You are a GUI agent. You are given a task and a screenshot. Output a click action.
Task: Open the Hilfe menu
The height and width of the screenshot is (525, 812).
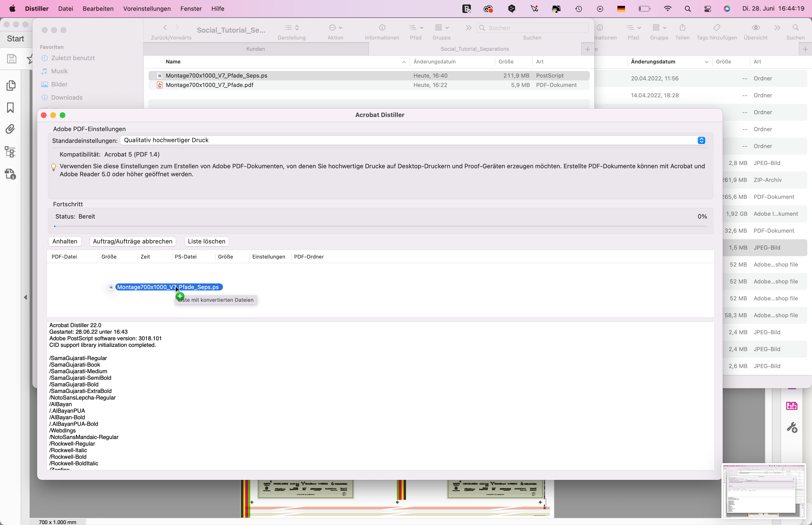pyautogui.click(x=218, y=8)
